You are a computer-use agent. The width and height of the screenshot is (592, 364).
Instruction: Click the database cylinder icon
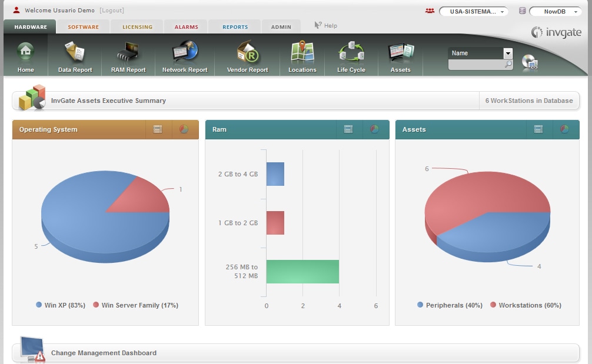click(x=522, y=11)
